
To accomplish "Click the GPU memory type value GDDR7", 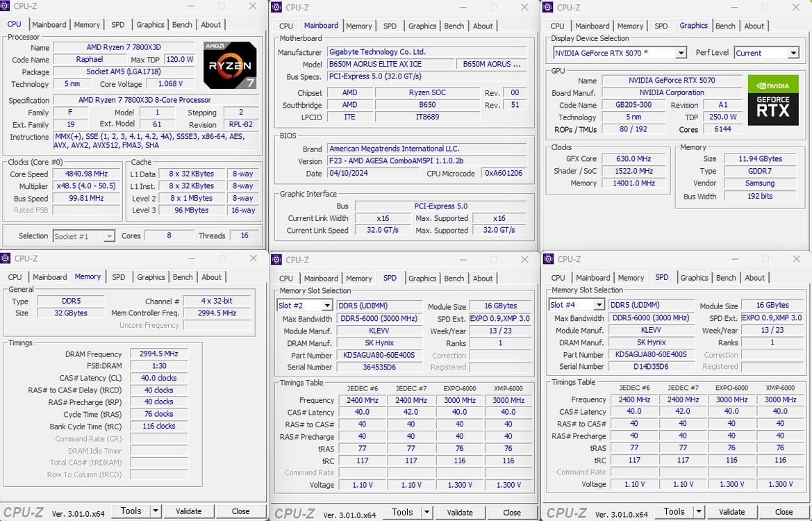I will click(760, 171).
